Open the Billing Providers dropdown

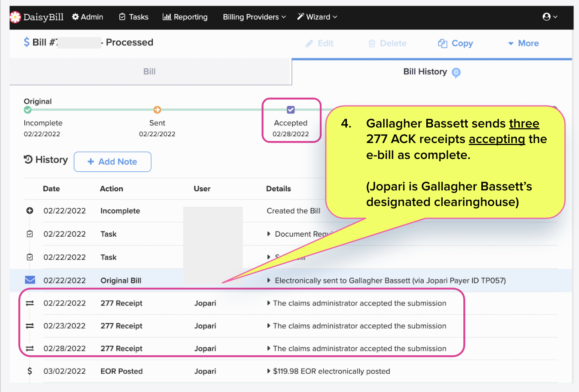[254, 17]
